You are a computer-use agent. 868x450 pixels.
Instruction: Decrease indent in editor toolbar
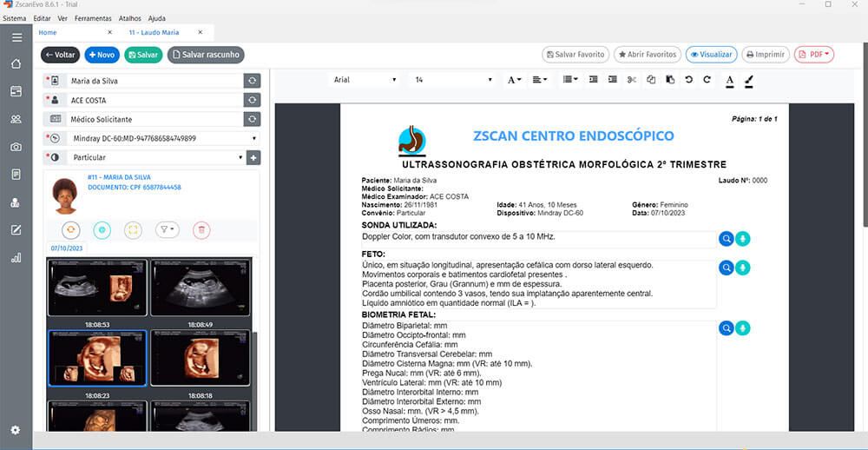point(594,80)
